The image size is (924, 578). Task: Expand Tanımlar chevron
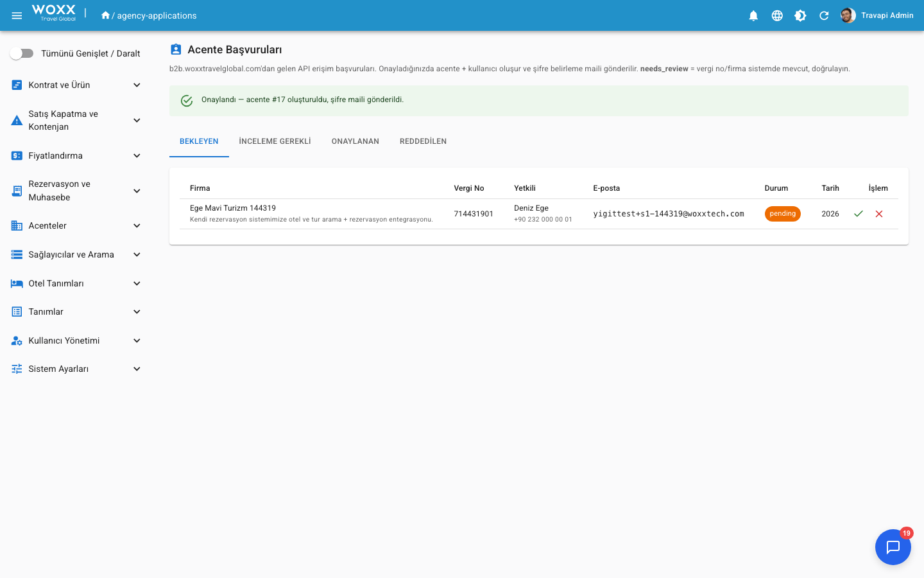pos(137,311)
